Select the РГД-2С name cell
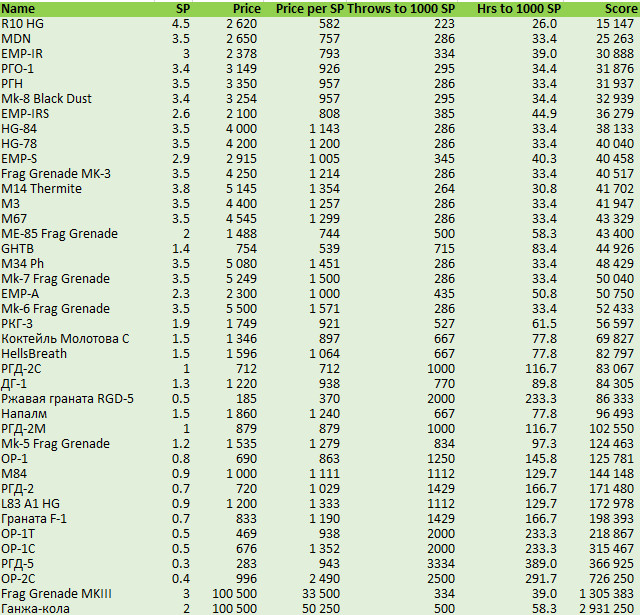Image resolution: width=640 pixels, height=615 pixels. coord(21,369)
